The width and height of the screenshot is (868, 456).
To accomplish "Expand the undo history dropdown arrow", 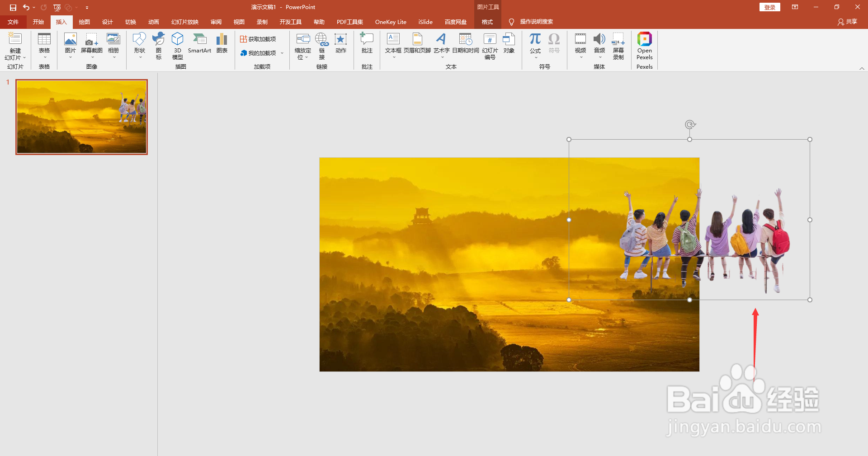I will pos(34,8).
